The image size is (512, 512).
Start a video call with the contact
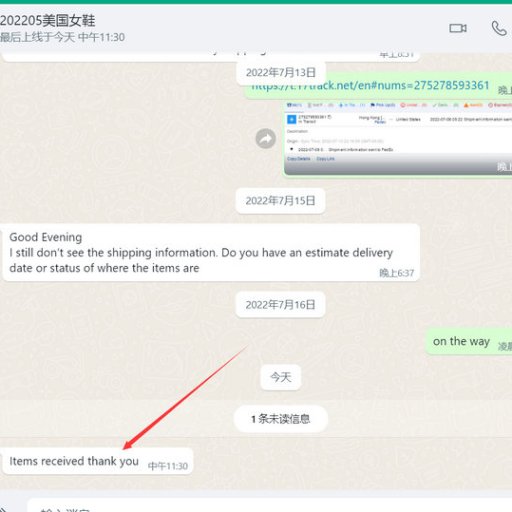tap(458, 28)
